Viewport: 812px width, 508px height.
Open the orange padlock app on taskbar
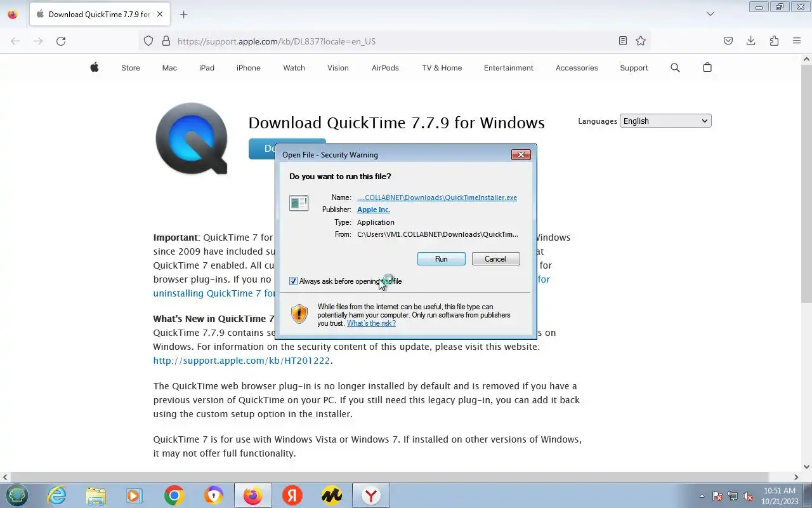coord(214,495)
